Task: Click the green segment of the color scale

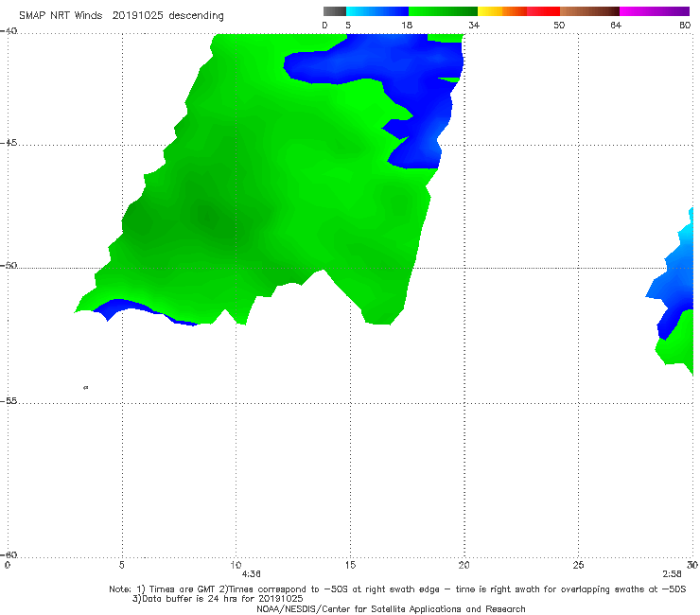Action: 443,11
